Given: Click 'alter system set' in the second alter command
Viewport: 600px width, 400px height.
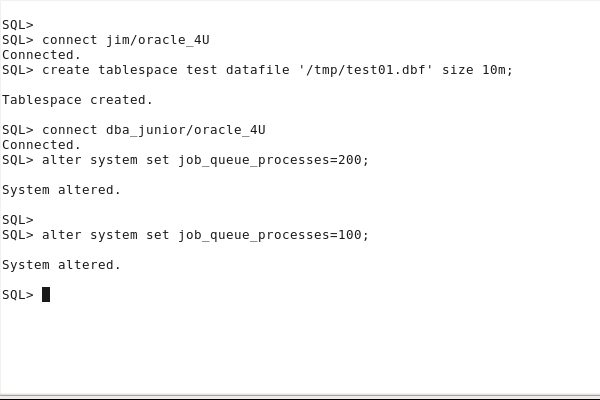Looking at the screenshot, I should (105, 235).
